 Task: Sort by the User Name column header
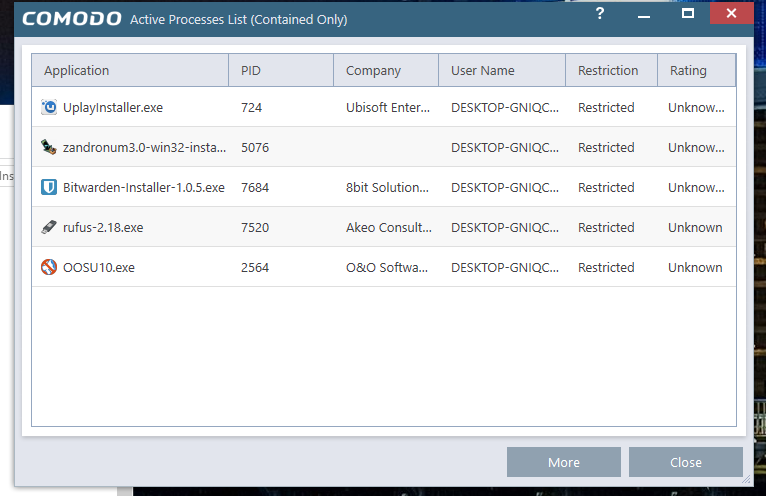click(502, 70)
